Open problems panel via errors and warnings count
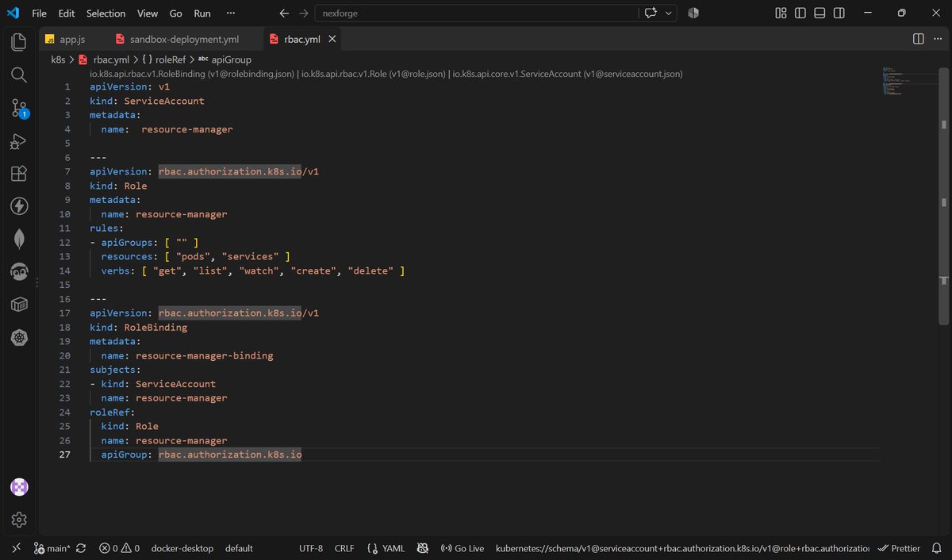The height and width of the screenshot is (560, 952). (119, 548)
